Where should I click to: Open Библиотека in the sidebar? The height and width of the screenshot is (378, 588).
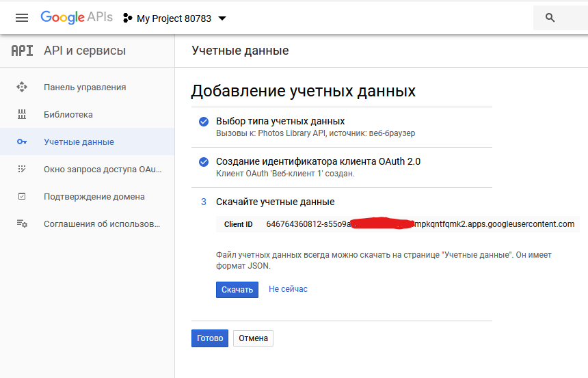87,114
